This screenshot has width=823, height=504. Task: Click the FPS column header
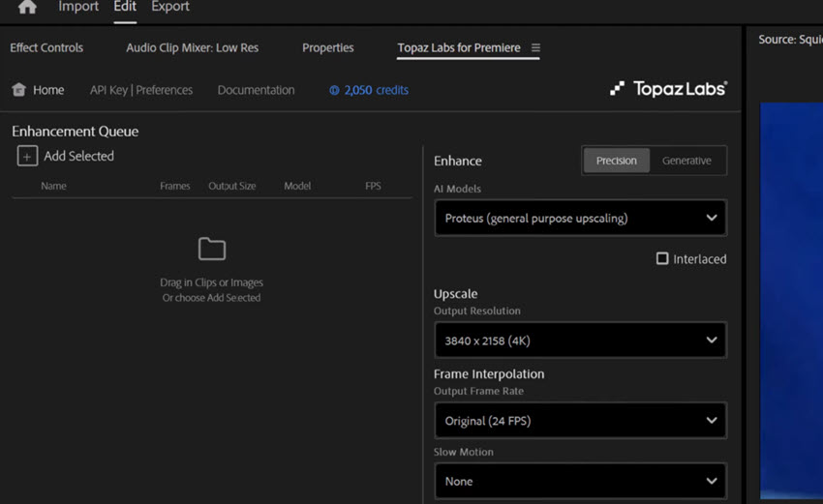pyautogui.click(x=373, y=186)
